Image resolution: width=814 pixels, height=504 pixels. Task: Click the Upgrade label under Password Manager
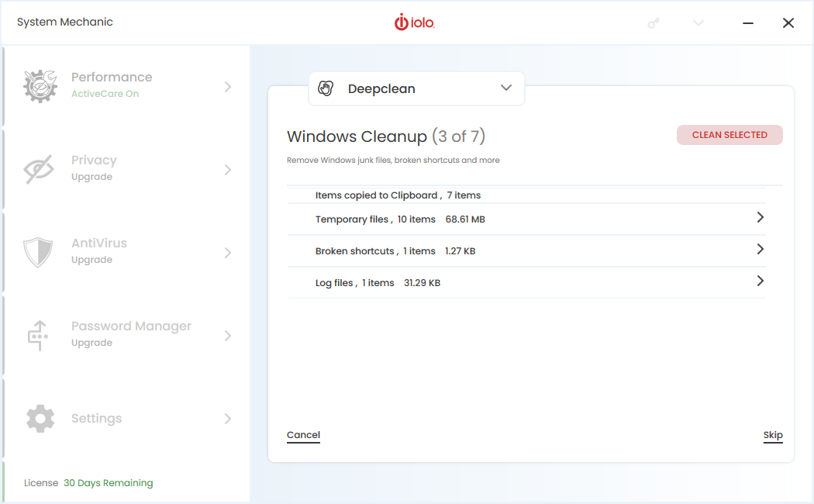91,343
